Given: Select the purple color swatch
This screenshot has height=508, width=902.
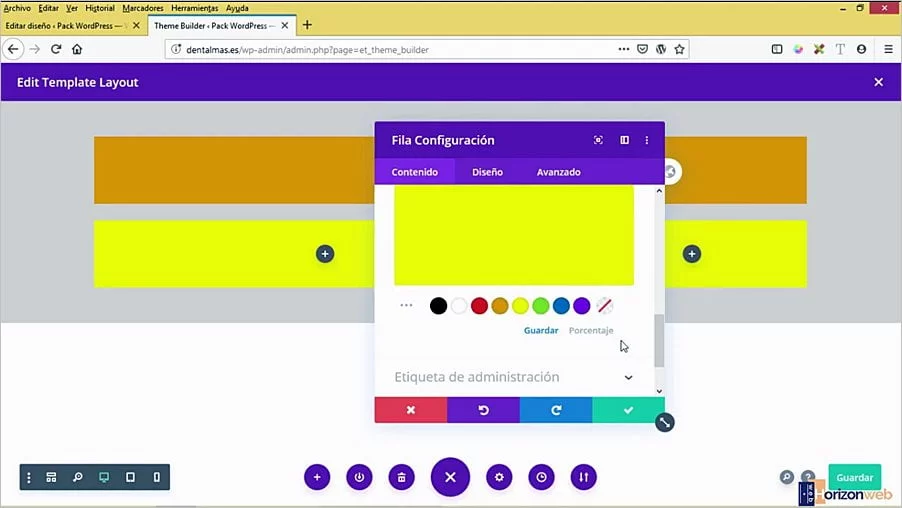Looking at the screenshot, I should (x=582, y=306).
